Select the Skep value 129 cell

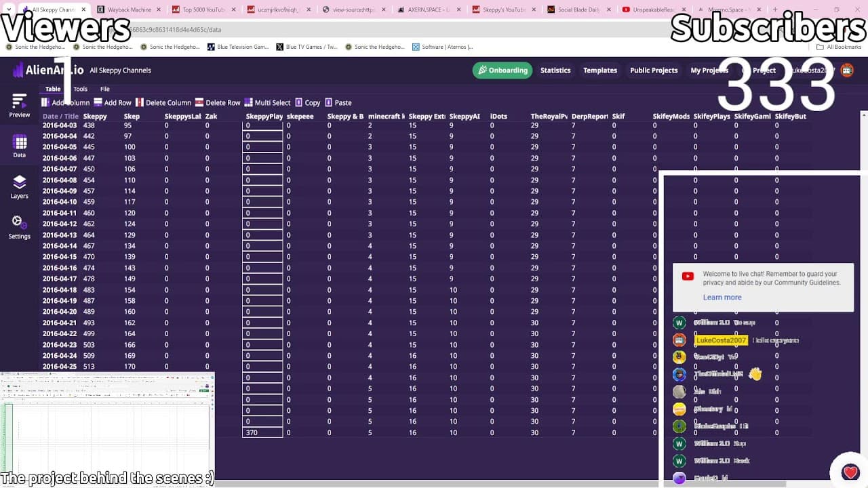tap(130, 235)
